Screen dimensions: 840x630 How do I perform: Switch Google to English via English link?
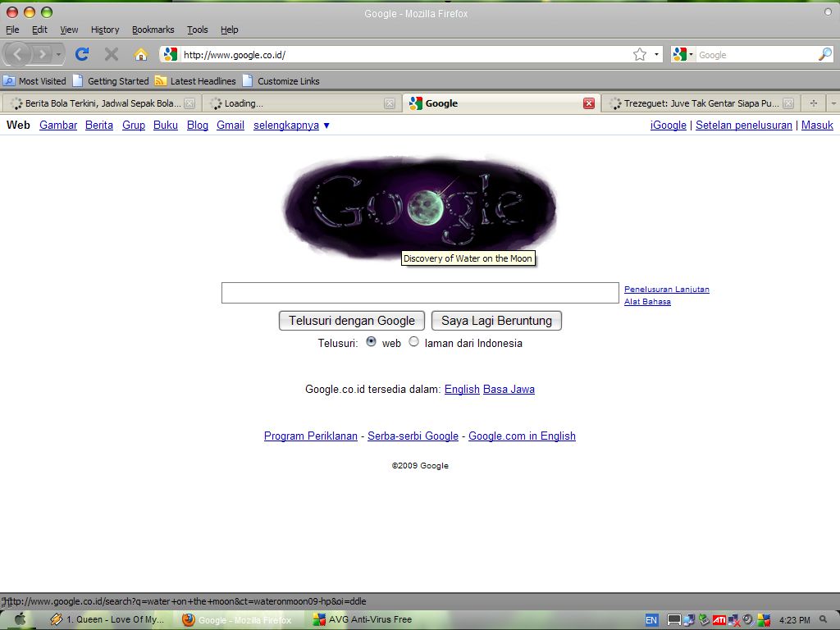[x=462, y=390]
